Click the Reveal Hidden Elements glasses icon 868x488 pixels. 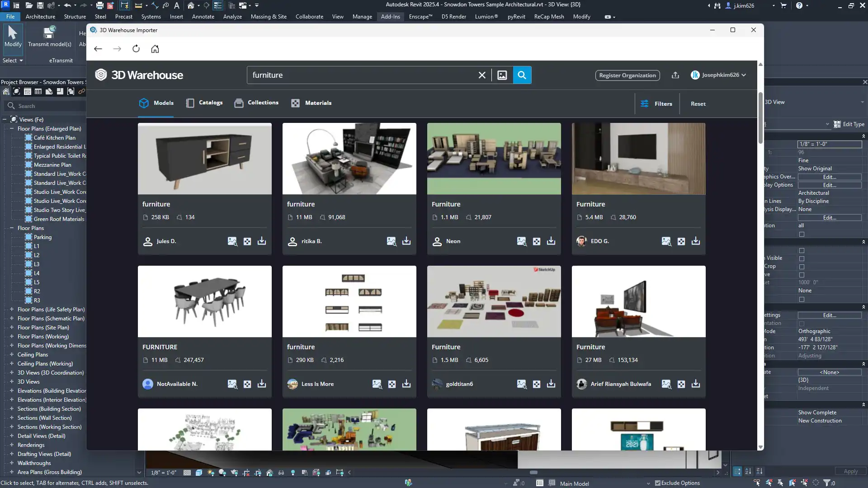point(281,472)
